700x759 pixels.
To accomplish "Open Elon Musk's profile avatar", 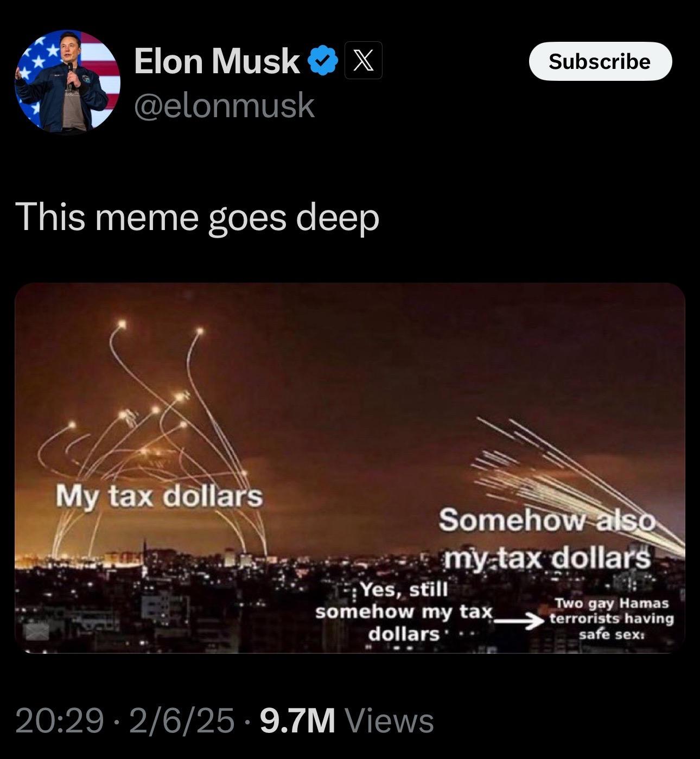I will [x=68, y=81].
